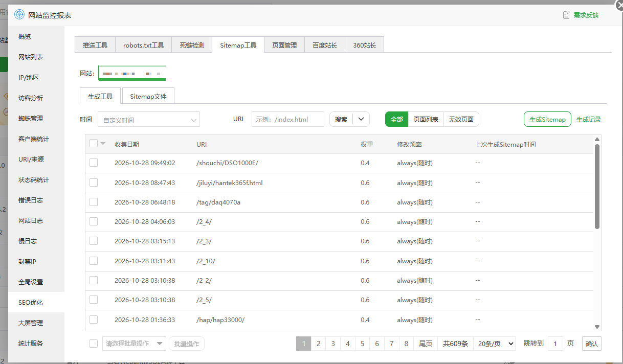Go to the 百度站长 tab

[x=325, y=45]
